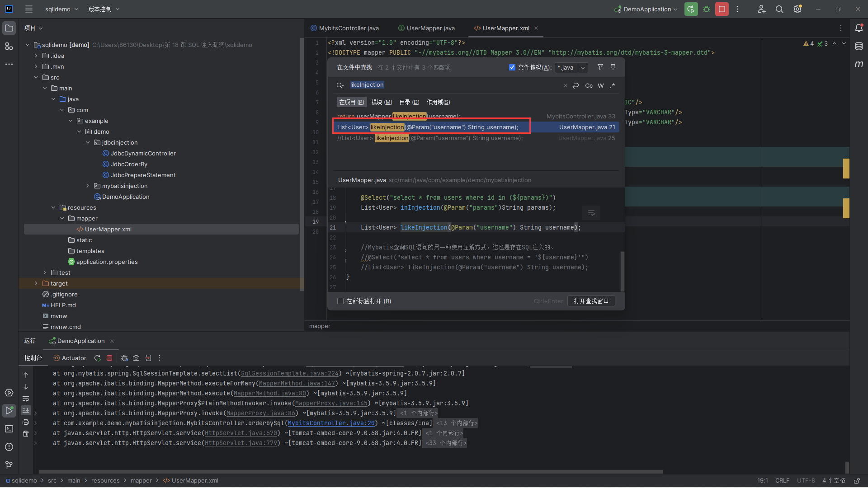This screenshot has height=488, width=868.
Task: Open the Terminal tool window icon
Action: click(9, 429)
